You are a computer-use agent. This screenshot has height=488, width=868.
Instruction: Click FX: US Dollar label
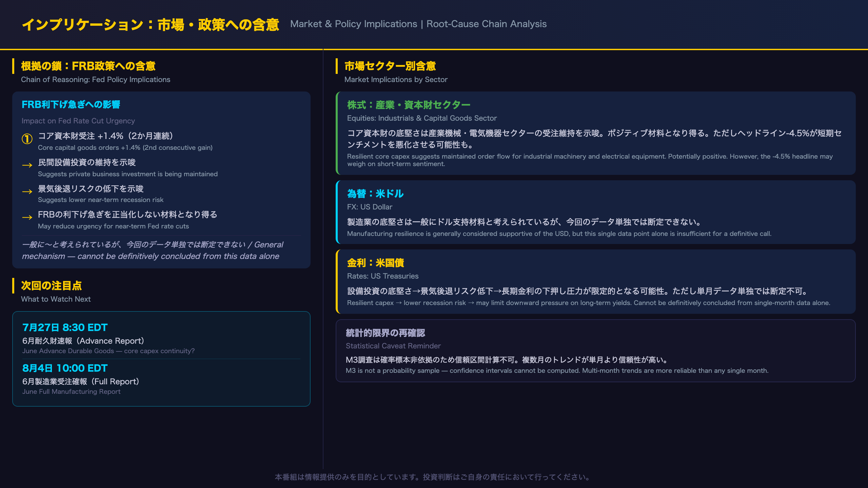(x=370, y=207)
